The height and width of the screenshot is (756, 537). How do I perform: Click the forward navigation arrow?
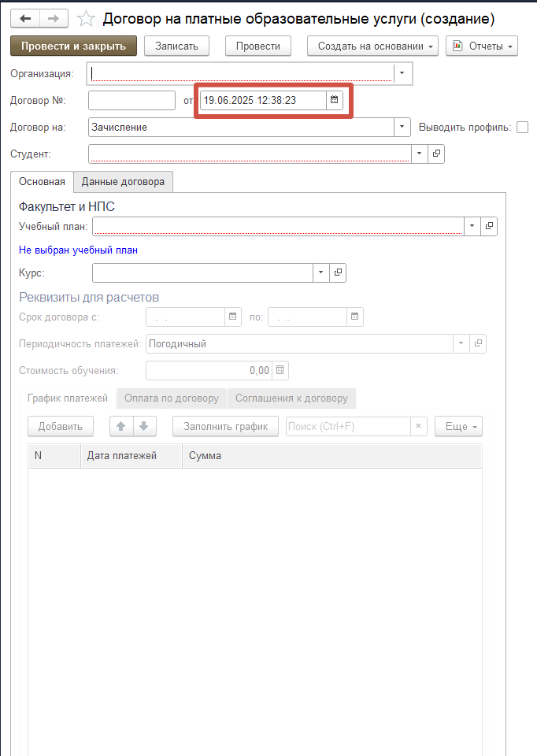54,18
